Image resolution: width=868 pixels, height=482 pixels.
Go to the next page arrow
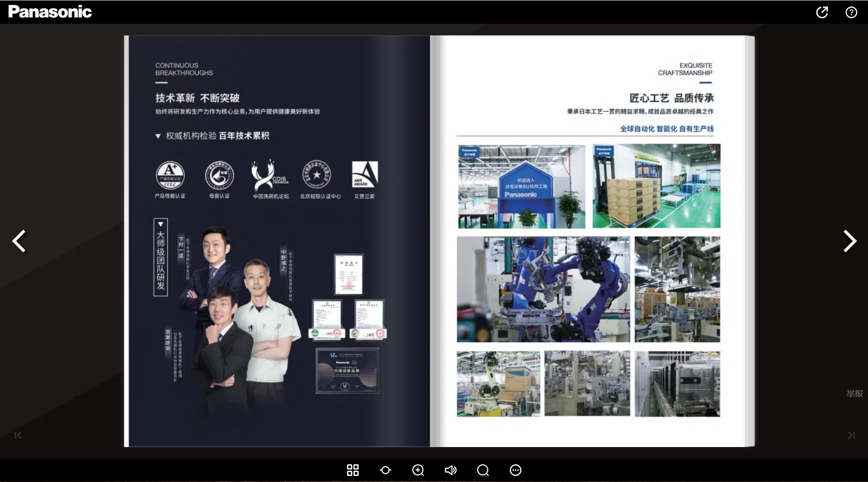point(850,241)
